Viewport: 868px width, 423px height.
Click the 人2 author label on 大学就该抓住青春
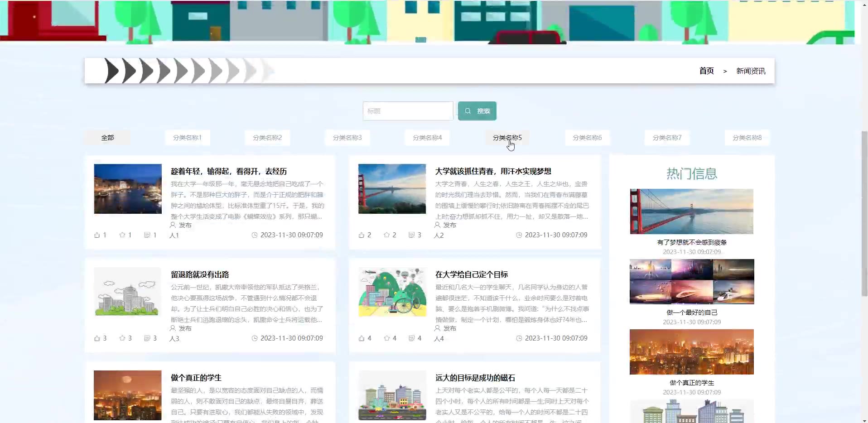pyautogui.click(x=439, y=236)
